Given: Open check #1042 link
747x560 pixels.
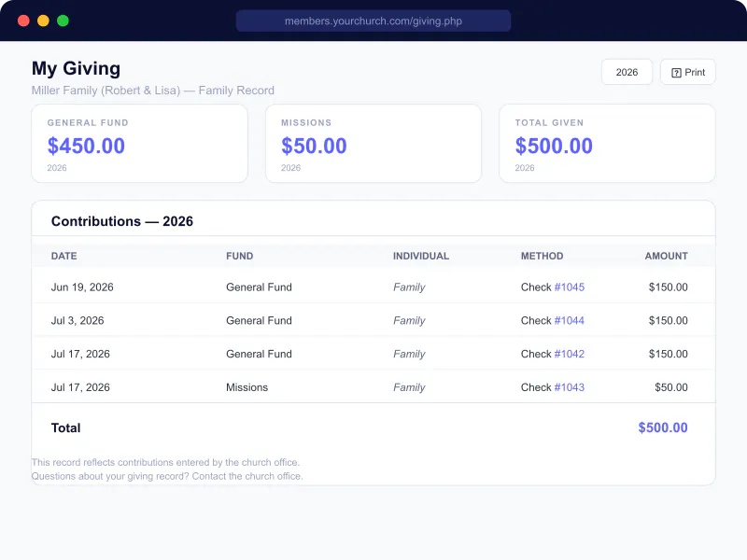Looking at the screenshot, I should (570, 354).
